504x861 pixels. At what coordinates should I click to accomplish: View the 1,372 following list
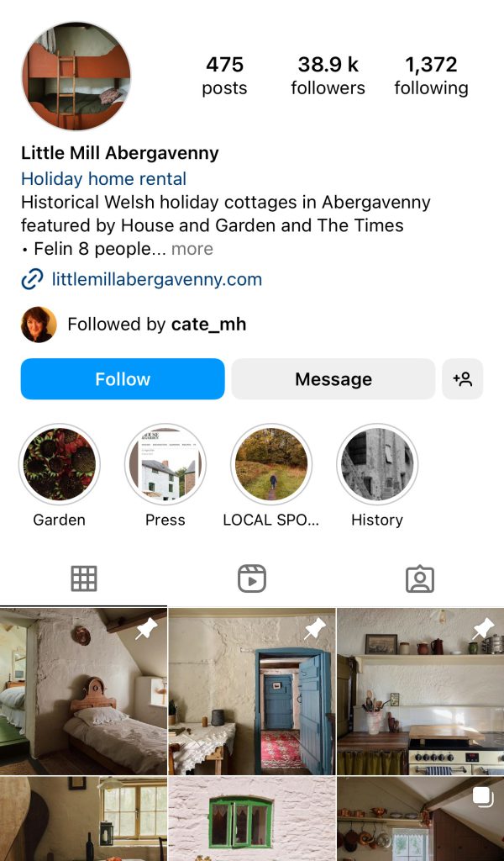point(431,76)
